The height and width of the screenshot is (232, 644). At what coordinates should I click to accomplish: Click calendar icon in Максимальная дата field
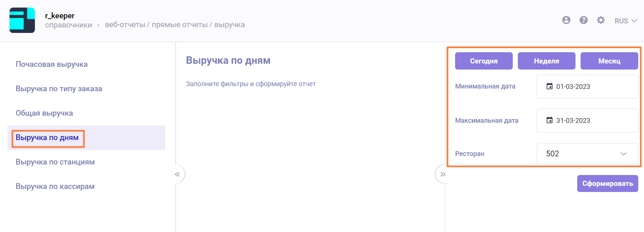[x=549, y=120]
